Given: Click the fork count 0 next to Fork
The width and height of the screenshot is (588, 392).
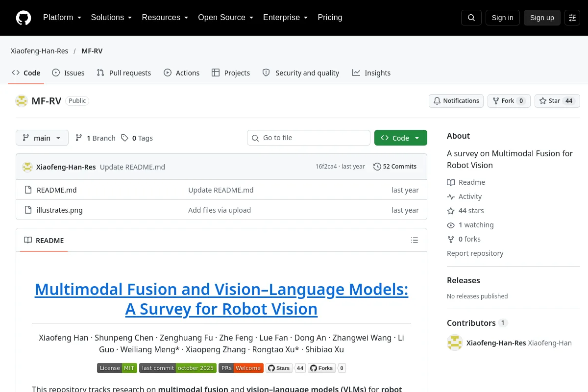Looking at the screenshot, I should (521, 101).
